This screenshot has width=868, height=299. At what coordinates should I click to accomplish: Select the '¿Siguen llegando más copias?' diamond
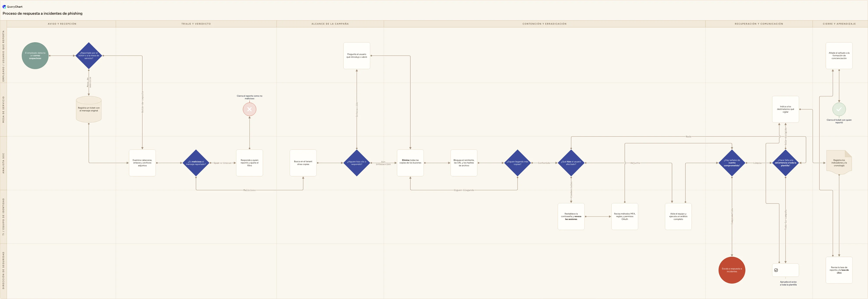pyautogui.click(x=517, y=163)
